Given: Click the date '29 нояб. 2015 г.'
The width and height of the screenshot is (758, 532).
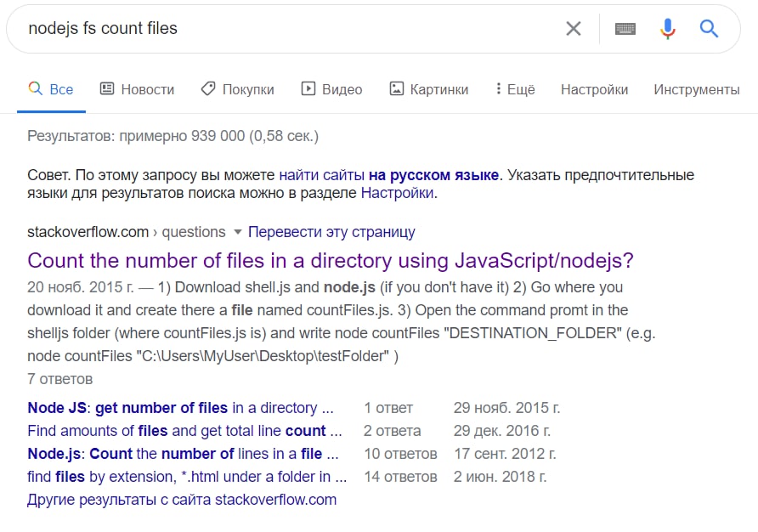Looking at the screenshot, I should pos(506,408).
